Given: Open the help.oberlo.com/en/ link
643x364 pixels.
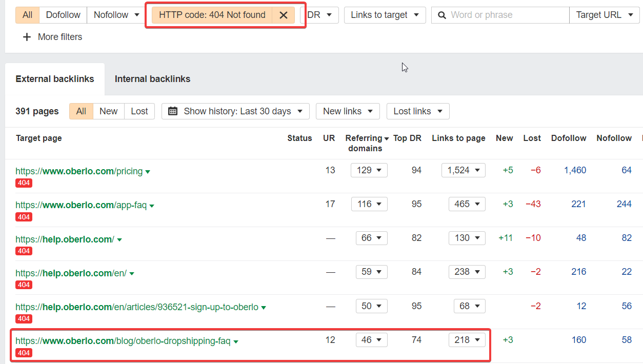Looking at the screenshot, I should (71, 273).
